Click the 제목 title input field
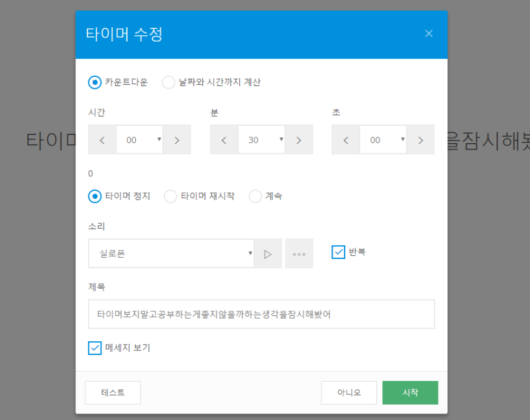This screenshot has height=420, width=530. (262, 313)
